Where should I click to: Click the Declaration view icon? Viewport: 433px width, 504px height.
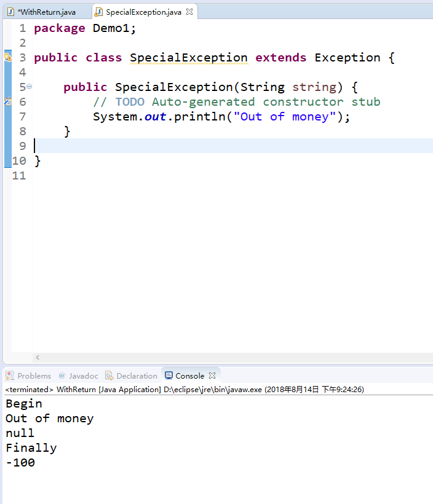109,376
